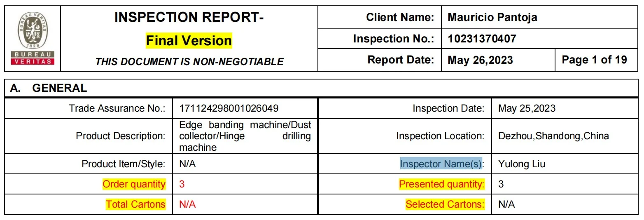Click the Trade Assurance number value
Screen dimensions: 644x220
[229, 108]
